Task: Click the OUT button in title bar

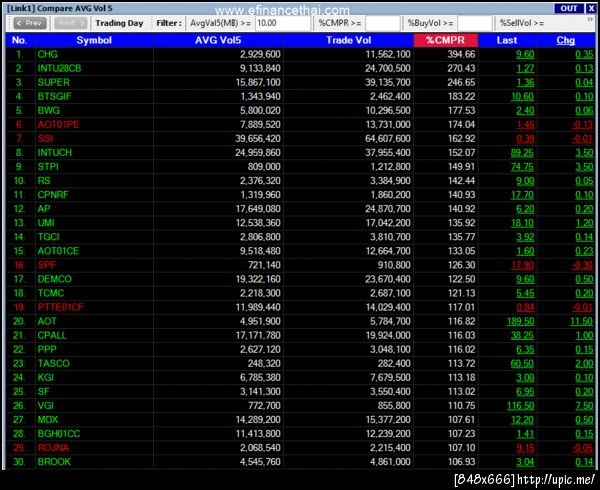Action: click(568, 8)
